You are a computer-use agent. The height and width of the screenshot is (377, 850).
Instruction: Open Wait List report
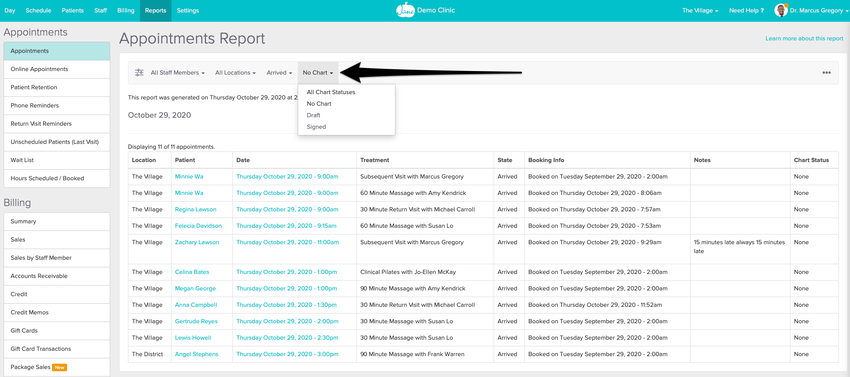[x=56, y=160]
